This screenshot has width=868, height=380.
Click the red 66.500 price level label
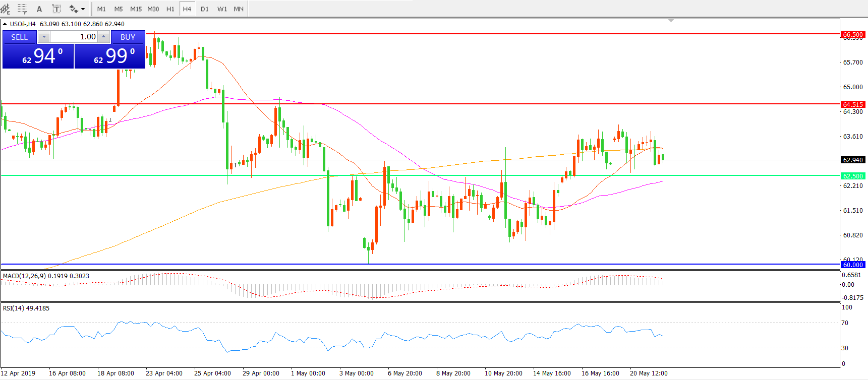pyautogui.click(x=852, y=34)
